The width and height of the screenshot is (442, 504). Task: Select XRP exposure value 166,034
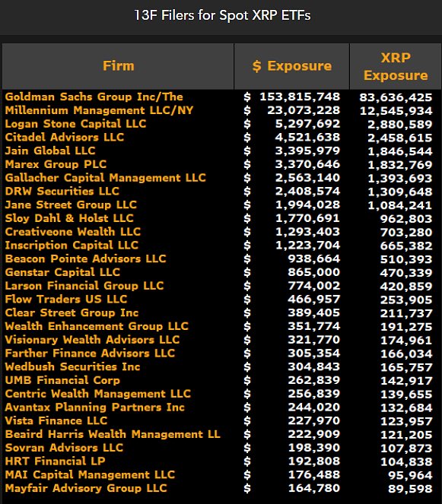point(406,354)
